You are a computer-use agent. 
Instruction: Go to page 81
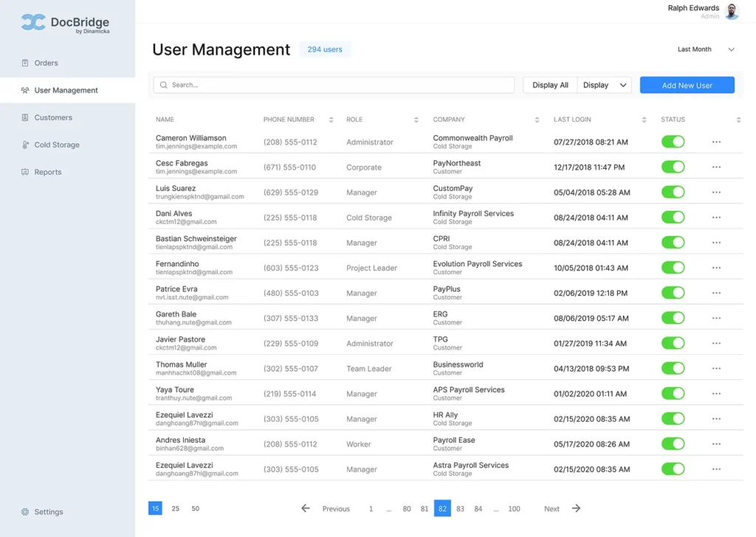[425, 508]
